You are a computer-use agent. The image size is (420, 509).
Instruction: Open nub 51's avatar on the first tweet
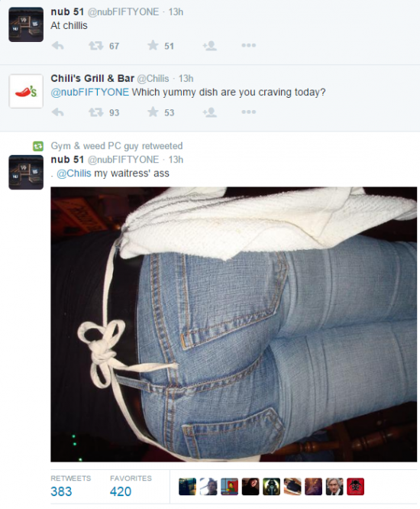(x=26, y=24)
